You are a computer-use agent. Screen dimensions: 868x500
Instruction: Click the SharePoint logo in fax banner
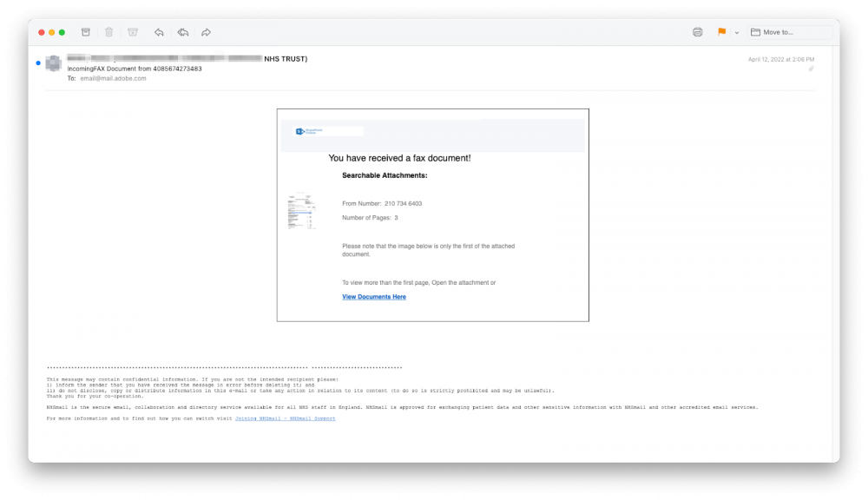coord(310,131)
